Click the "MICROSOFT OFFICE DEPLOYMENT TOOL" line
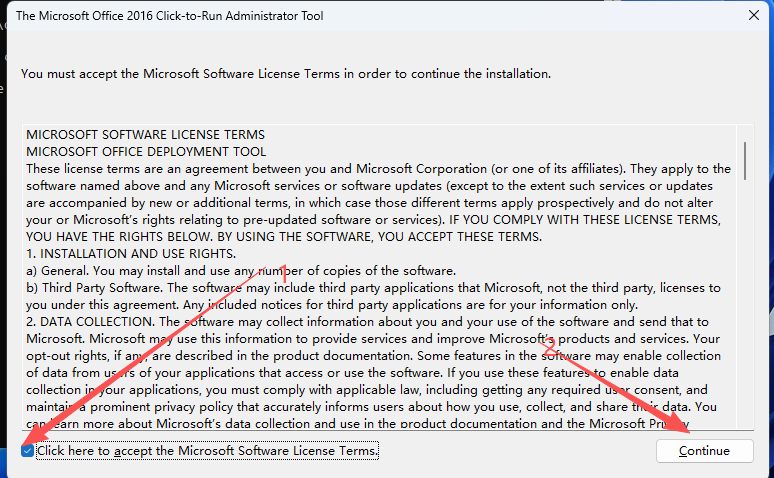774x478 pixels. pos(146,151)
